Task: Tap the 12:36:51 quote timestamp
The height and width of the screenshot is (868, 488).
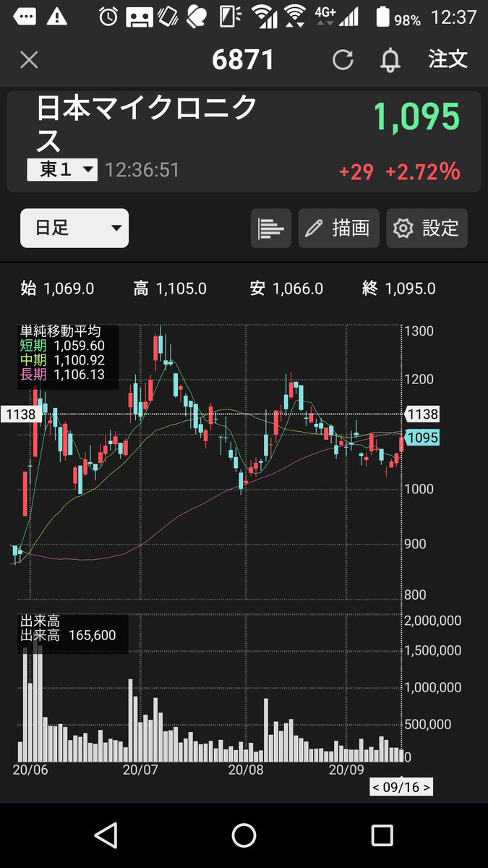Action: [142, 170]
